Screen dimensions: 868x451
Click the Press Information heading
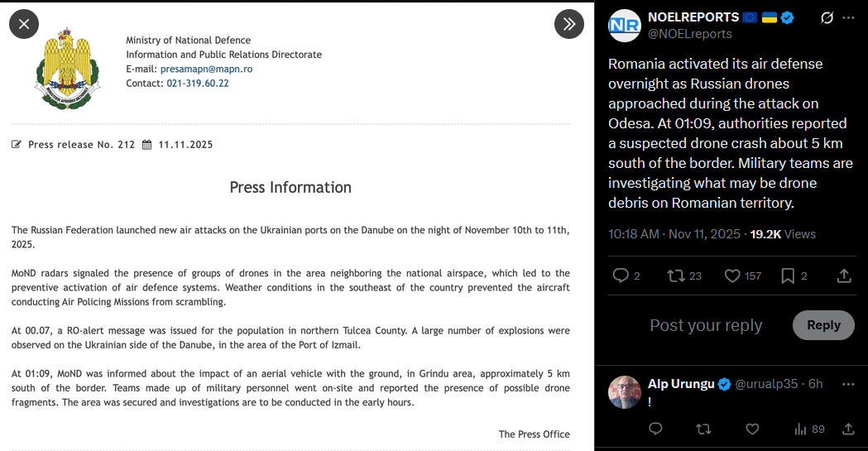[290, 188]
